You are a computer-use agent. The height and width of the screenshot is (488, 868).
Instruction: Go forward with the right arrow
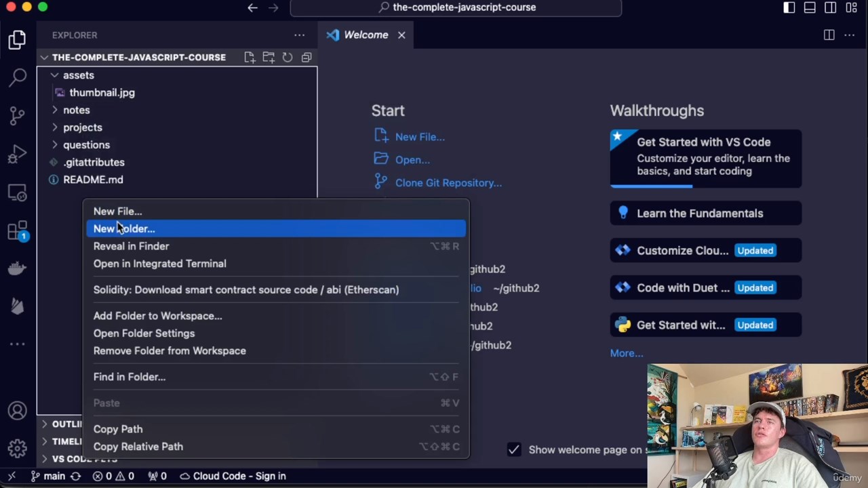[273, 7]
